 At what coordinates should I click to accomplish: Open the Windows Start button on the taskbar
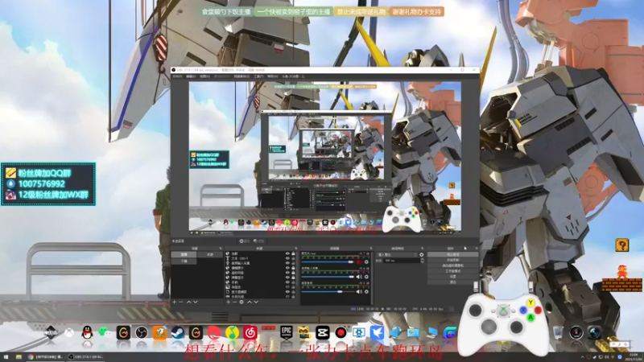6,357
